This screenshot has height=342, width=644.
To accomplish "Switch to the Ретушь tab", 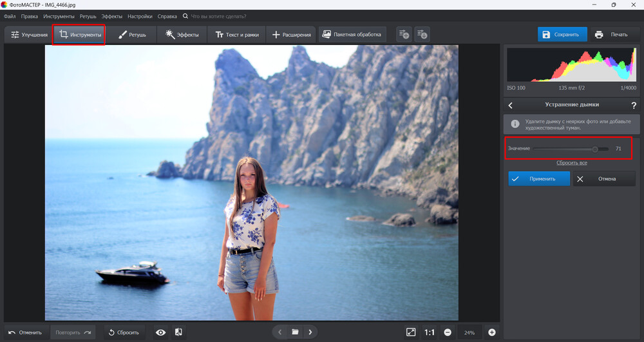I will (132, 35).
